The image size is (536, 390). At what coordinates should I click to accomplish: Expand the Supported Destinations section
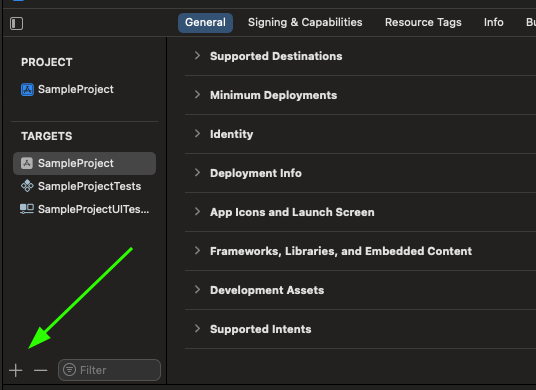197,56
